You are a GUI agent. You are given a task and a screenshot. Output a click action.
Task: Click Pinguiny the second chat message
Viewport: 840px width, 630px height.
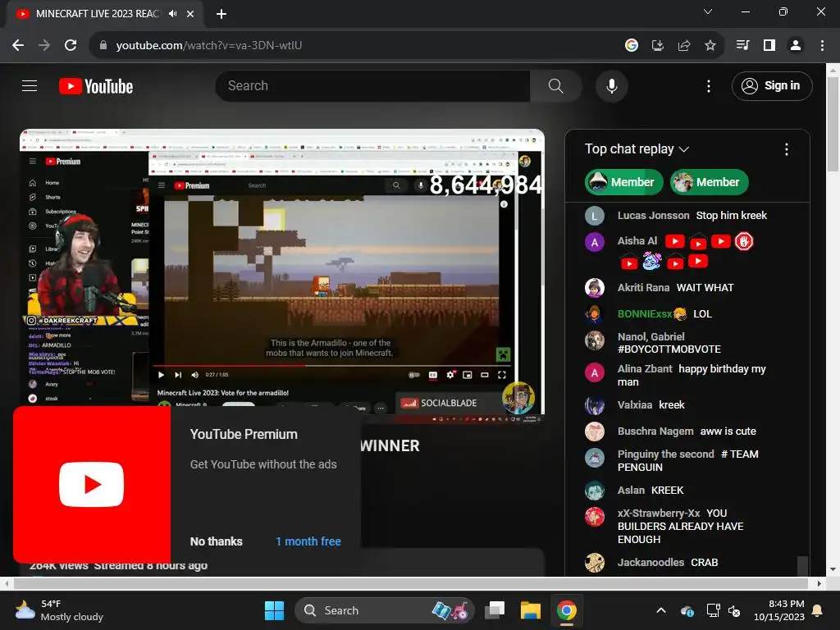[x=687, y=461]
